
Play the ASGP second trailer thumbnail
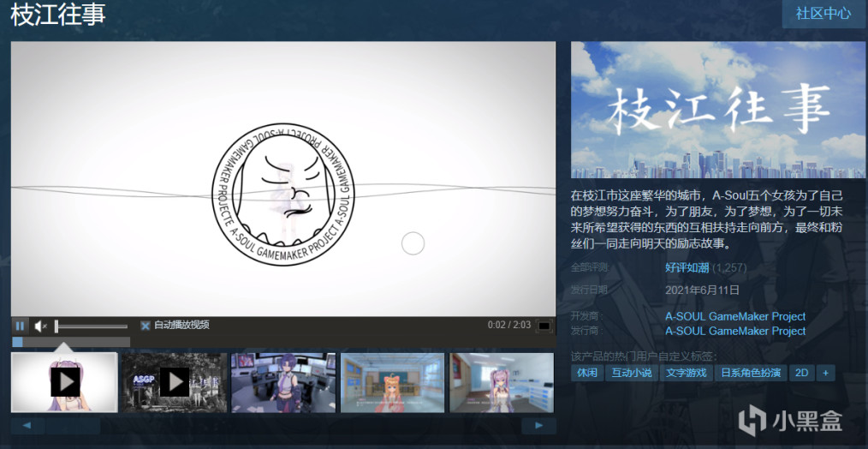(175, 382)
